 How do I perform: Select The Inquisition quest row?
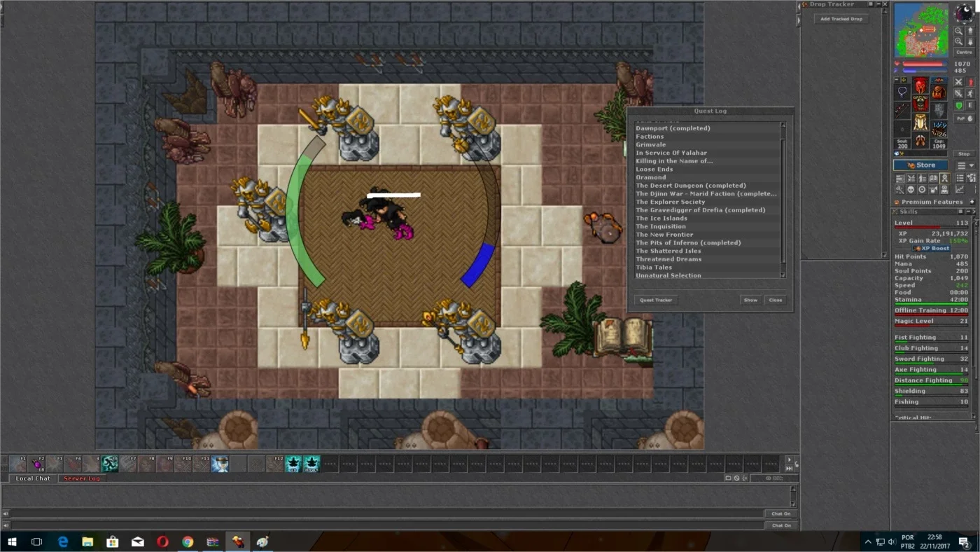[x=708, y=226]
